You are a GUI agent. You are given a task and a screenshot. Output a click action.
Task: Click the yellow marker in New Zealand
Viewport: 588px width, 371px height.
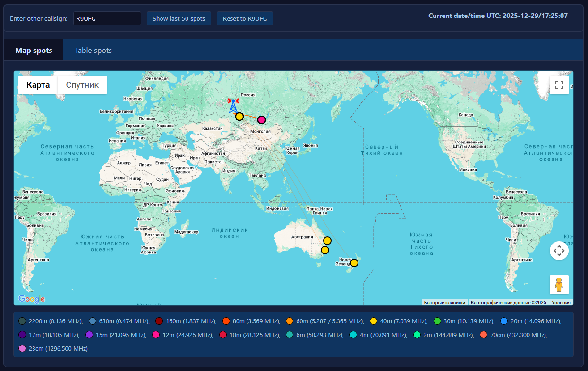[354, 263]
